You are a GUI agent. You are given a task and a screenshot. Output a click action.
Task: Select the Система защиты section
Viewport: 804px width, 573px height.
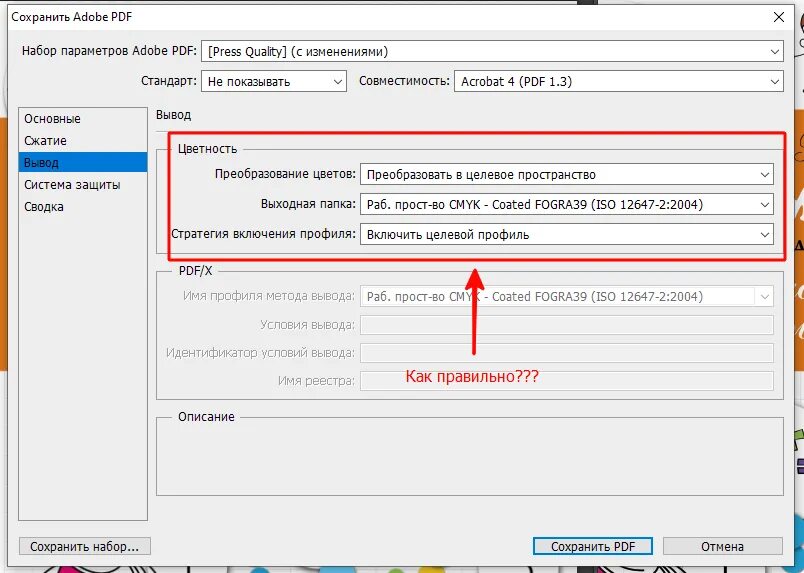83,185
